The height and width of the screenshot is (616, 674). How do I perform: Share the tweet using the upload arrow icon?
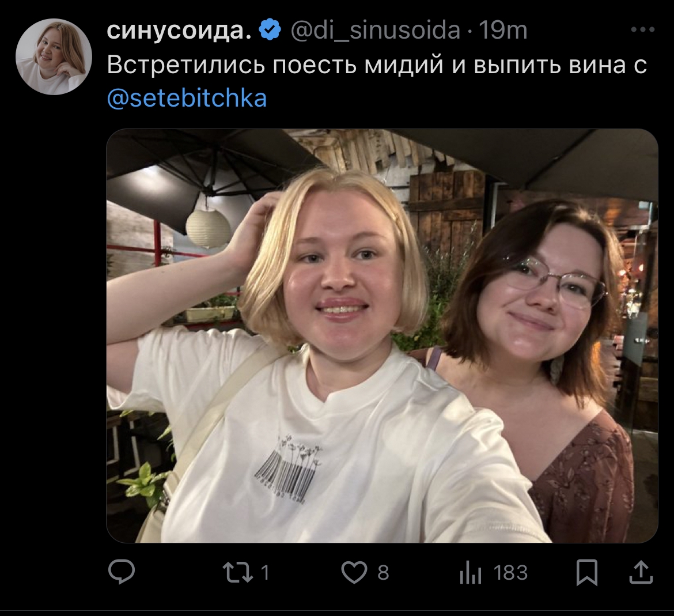pos(641,572)
